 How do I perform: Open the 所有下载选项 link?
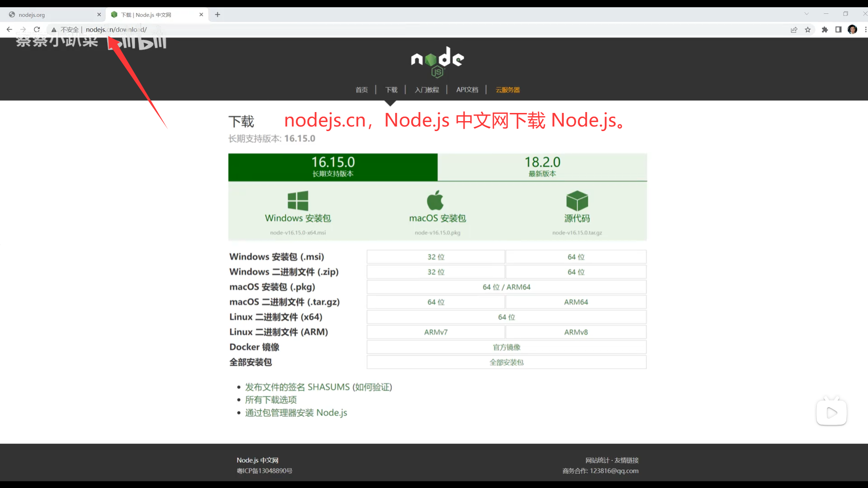[x=271, y=400]
